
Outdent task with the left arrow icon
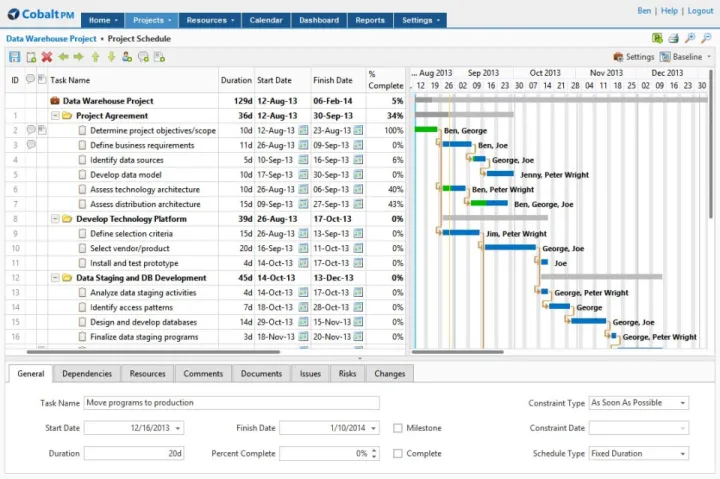point(63,57)
